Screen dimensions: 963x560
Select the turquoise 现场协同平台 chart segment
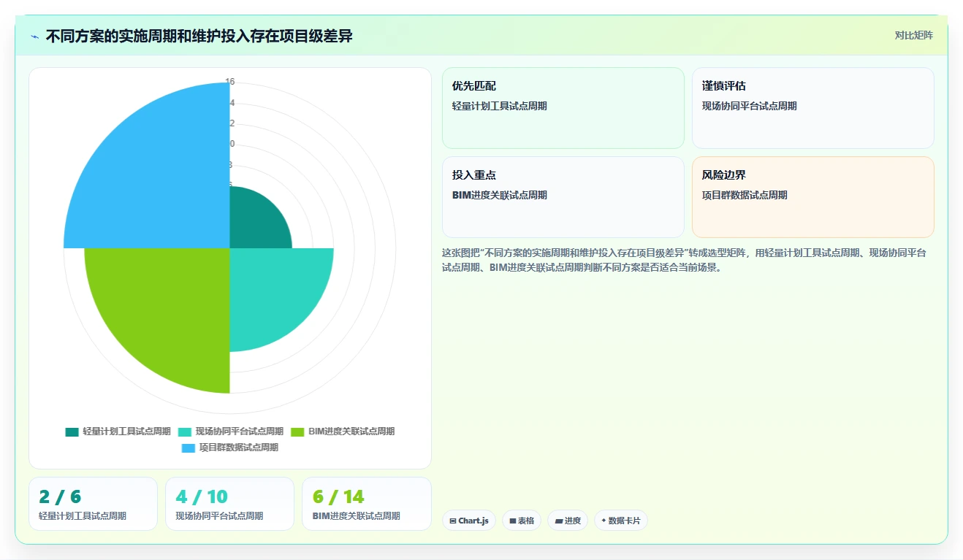tap(274, 292)
